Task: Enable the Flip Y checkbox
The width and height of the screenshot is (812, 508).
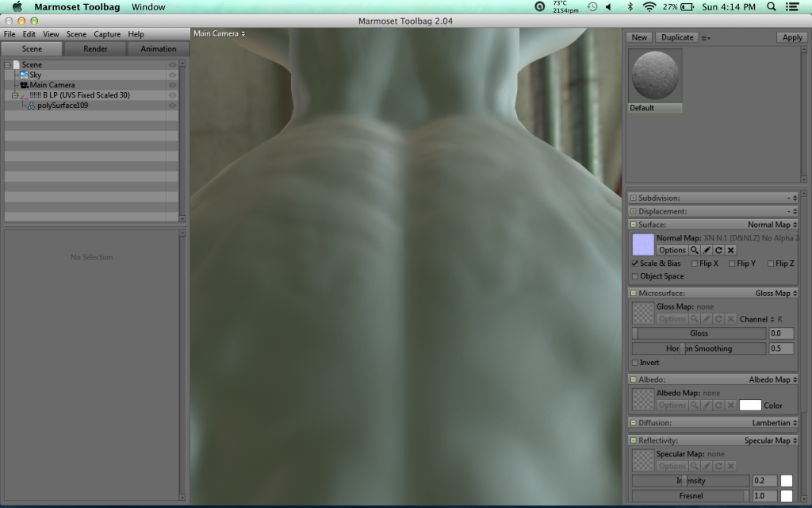Action: (x=733, y=264)
